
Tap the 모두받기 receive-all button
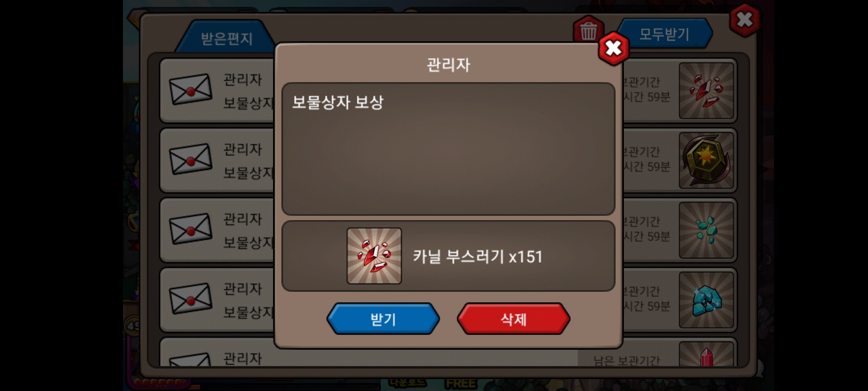[664, 34]
